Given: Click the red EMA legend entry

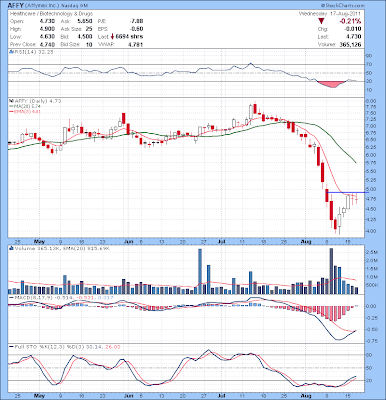Looking at the screenshot, I should [x=25, y=111].
